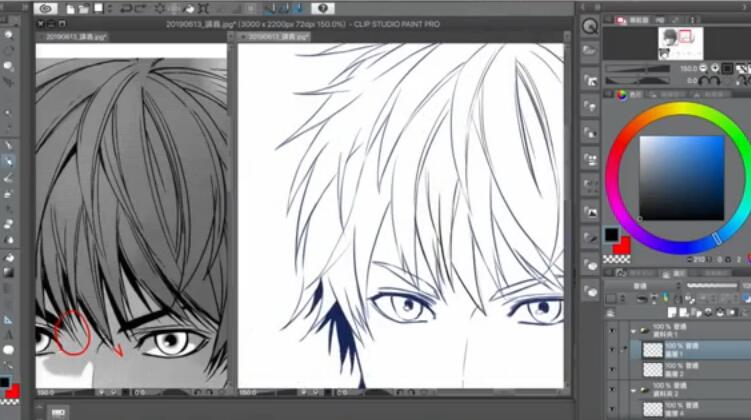Viewport: 751px width, 420px height.
Task: Click the Open file folder icon
Action: click(x=83, y=9)
